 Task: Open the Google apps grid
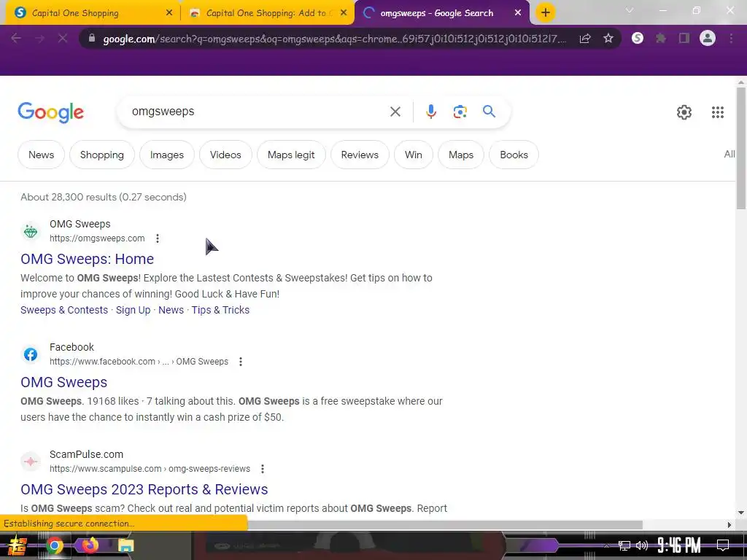(x=718, y=112)
